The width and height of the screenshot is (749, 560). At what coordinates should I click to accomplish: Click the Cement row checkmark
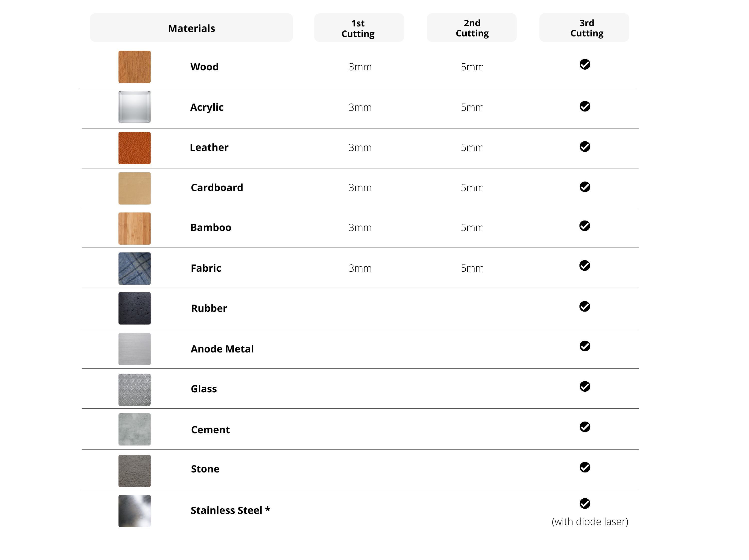pos(584,427)
